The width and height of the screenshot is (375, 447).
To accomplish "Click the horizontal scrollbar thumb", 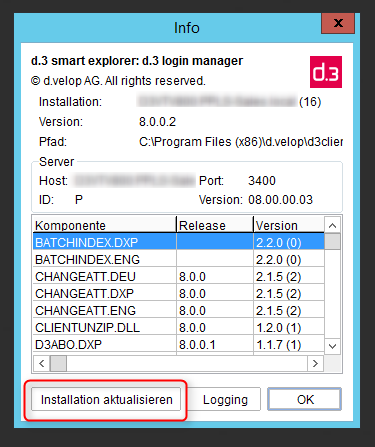I will click(x=58, y=363).
